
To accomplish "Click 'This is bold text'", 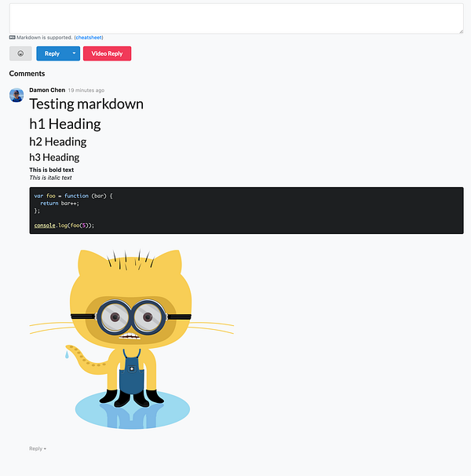I will click(51, 170).
